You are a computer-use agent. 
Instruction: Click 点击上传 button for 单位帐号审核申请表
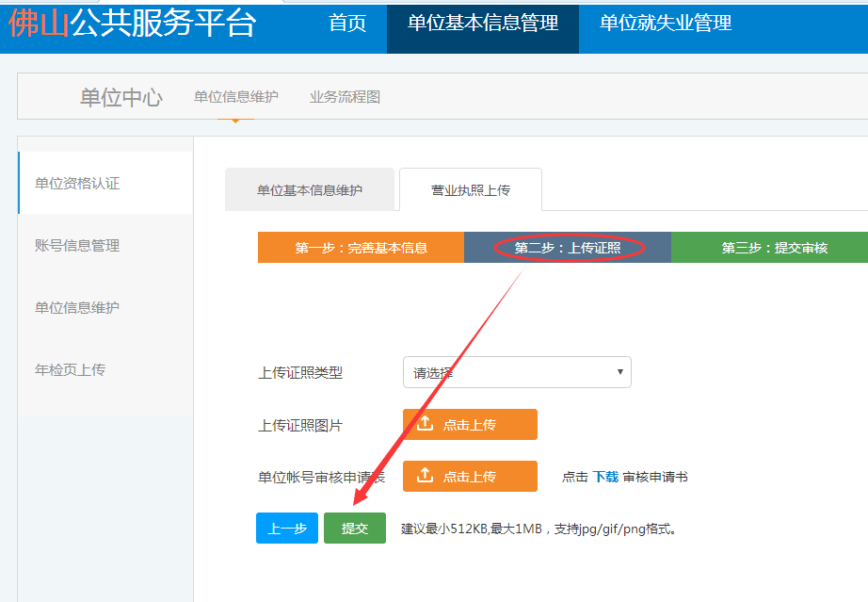click(x=470, y=477)
